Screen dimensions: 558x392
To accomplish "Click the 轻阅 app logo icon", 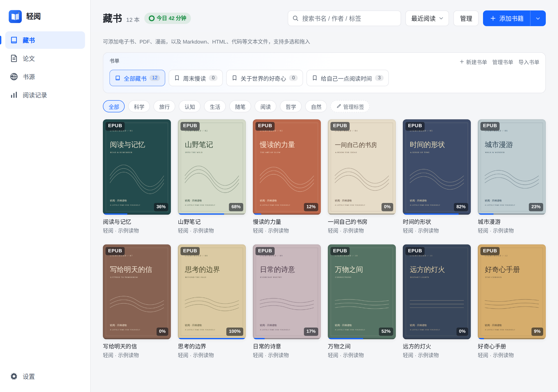I will coord(15,17).
